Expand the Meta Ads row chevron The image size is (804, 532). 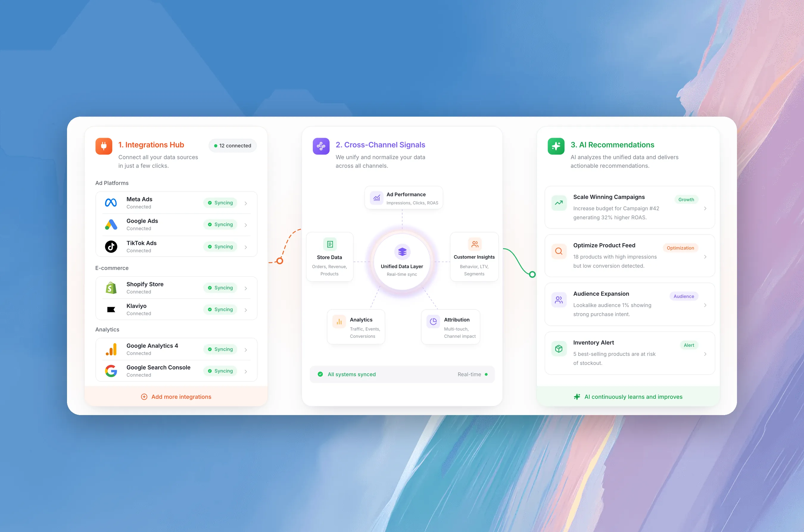point(245,203)
